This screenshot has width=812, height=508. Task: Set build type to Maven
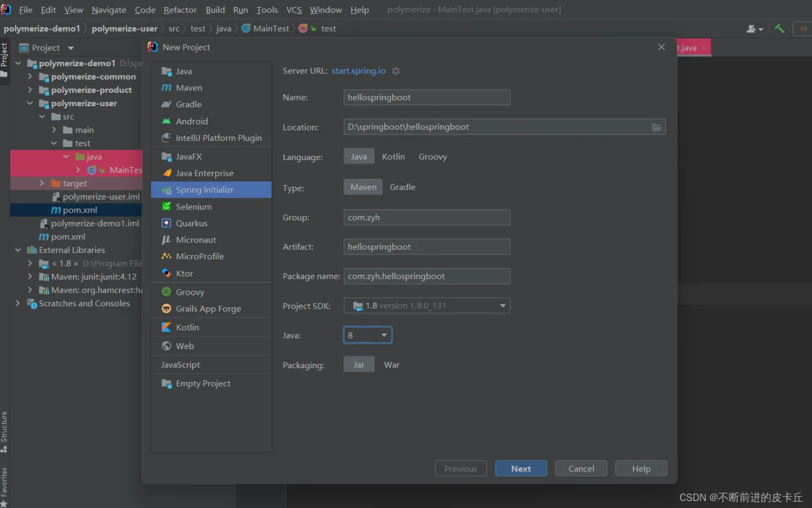coord(364,187)
